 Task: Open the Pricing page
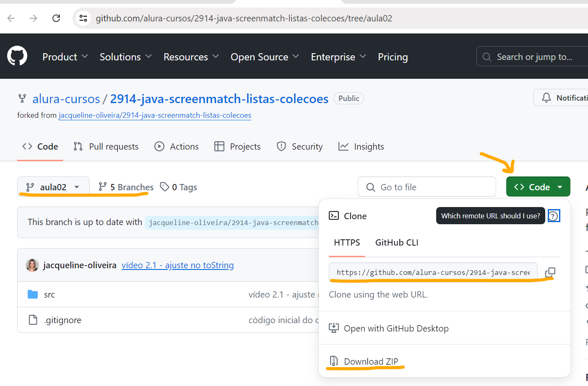coord(393,57)
